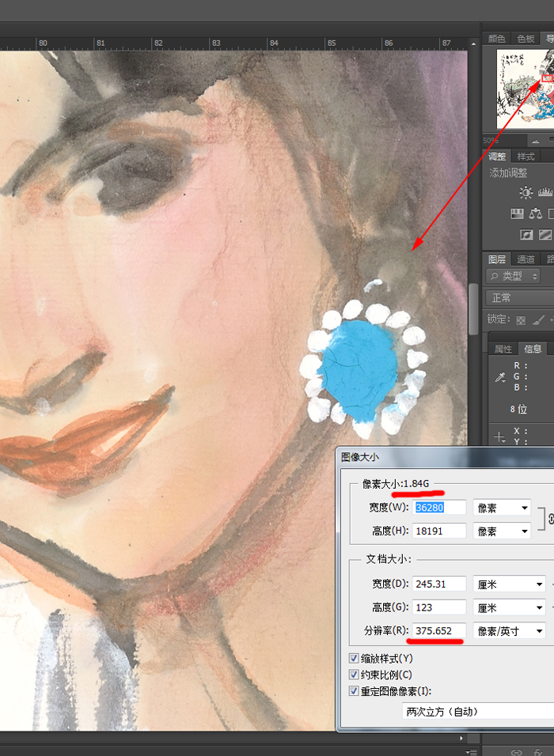Switch to the 色板 tab
Screen dimensions: 554x756
coord(526,39)
